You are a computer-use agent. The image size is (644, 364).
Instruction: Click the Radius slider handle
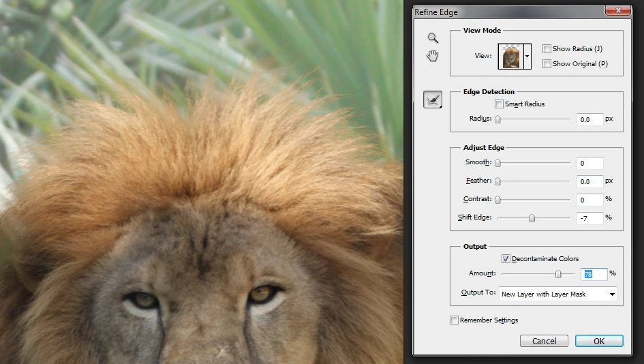(497, 119)
